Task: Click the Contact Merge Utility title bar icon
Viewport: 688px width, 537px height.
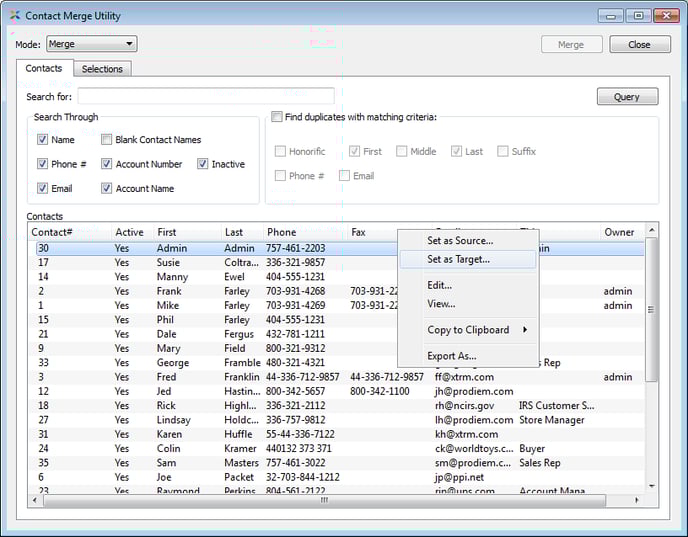Action: [13, 15]
